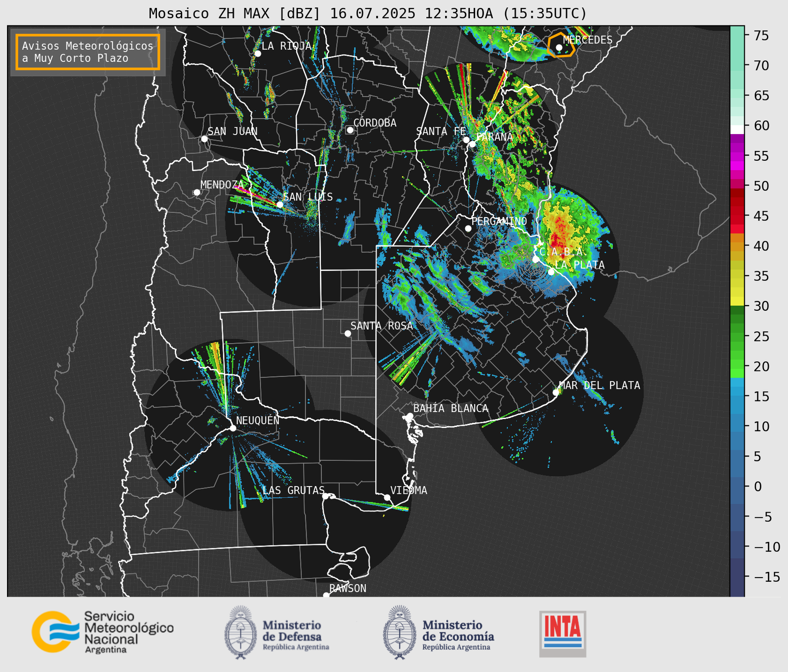Click the C.A.B.A. city marker dot
The image size is (788, 672).
(x=536, y=259)
